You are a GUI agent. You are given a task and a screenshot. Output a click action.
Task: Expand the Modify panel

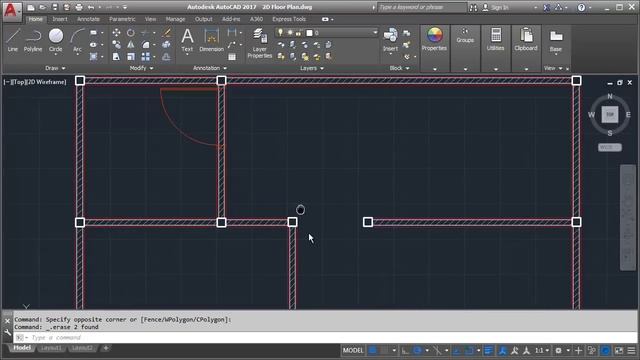point(141,68)
